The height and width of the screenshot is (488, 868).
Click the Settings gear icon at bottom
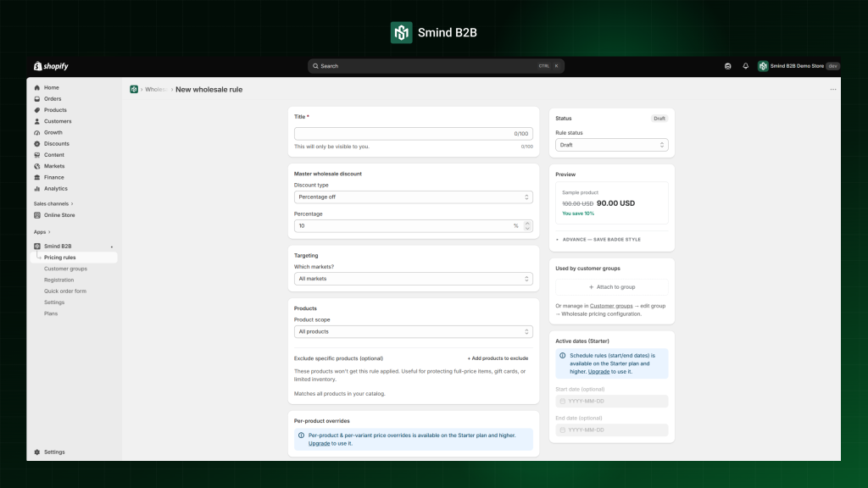tap(37, 452)
